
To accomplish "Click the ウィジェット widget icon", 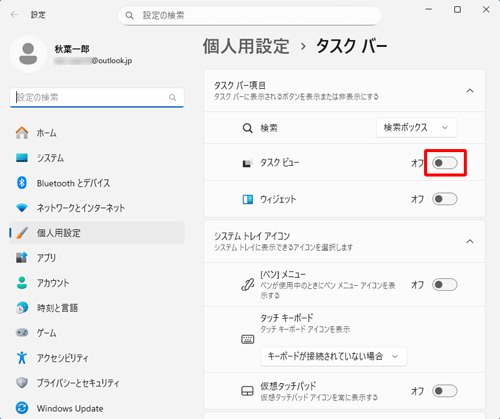I will click(x=247, y=199).
